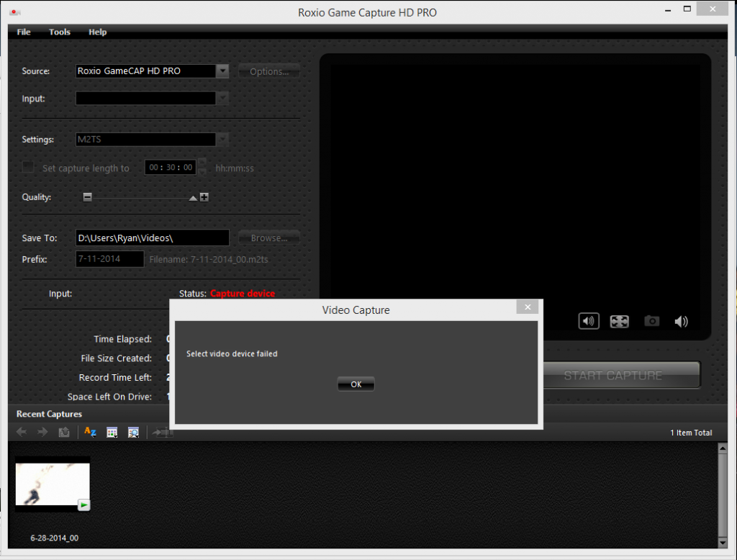This screenshot has height=560, width=737.
Task: Expand the Settings dropdown showing M2TS
Action: point(222,139)
